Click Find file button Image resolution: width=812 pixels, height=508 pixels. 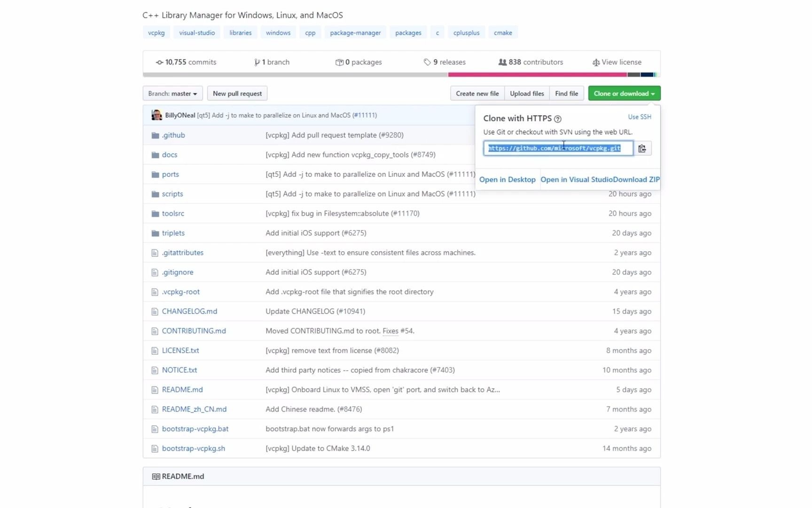pyautogui.click(x=566, y=94)
